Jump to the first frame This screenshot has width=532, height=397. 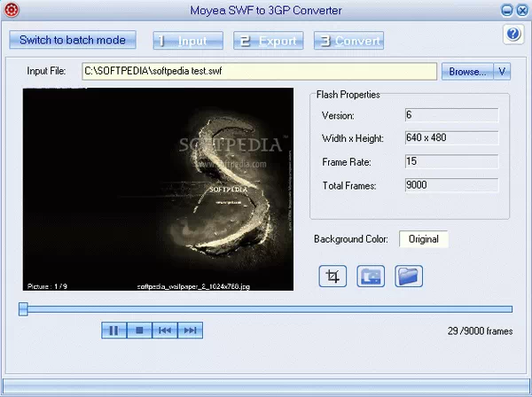(165, 331)
